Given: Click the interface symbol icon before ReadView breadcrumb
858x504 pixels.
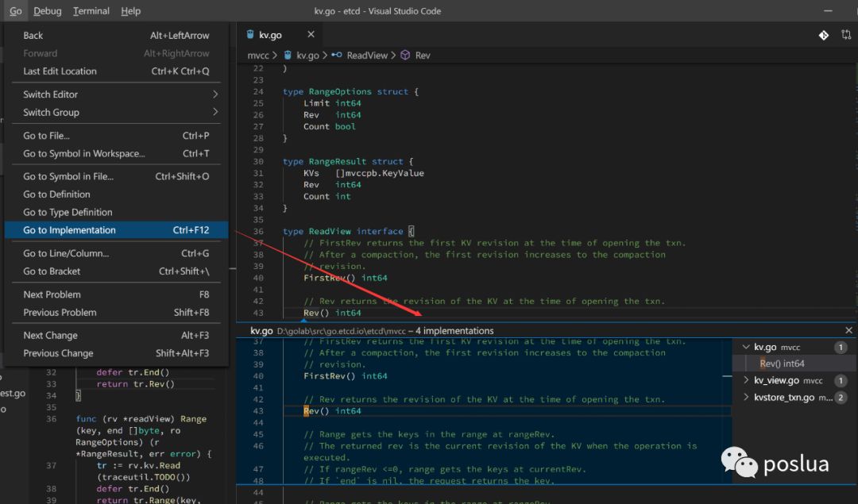Looking at the screenshot, I should (x=337, y=56).
